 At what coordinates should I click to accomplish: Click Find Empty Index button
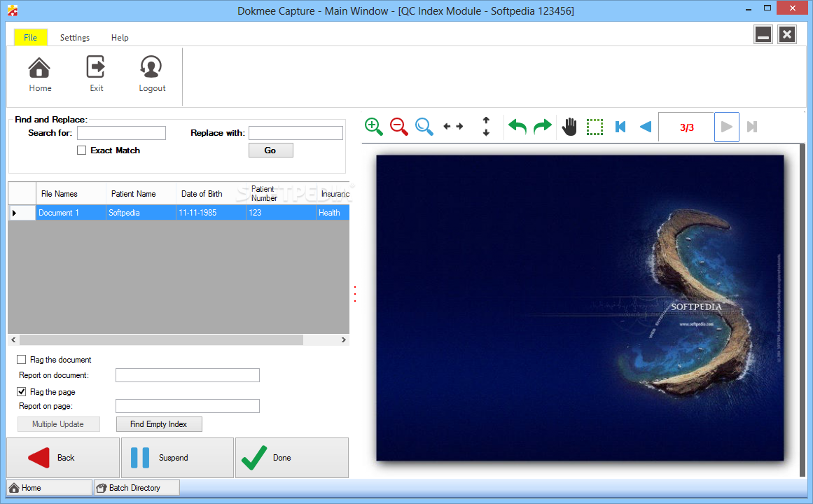(159, 424)
